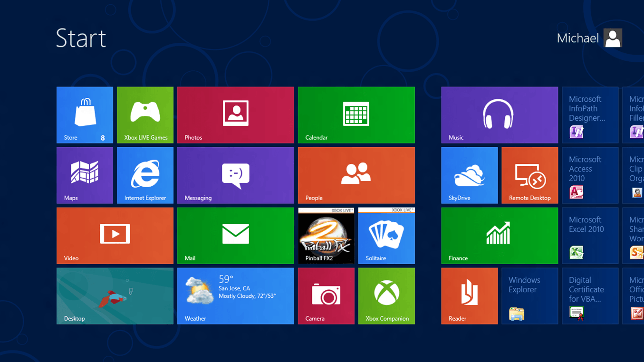
Task: Open the Xbox LIVE Games tile
Action: (x=145, y=114)
